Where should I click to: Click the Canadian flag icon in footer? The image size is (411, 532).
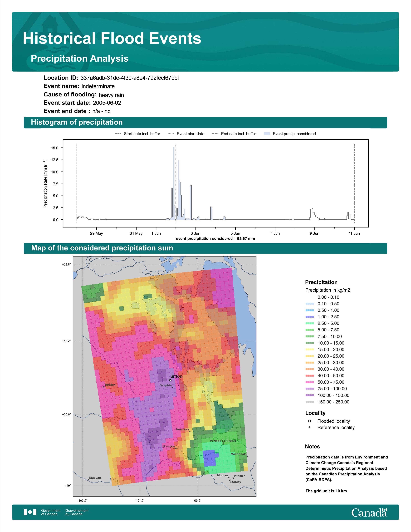(30, 512)
